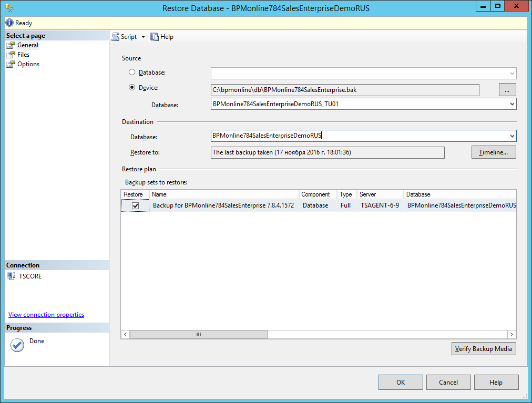Click the Done progress checkmark icon
The height and width of the screenshot is (403, 532).
17,345
